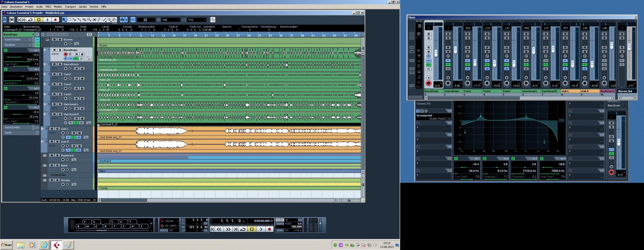This screenshot has width=644, height=250.
Task: Click the Stop button in transport panel
Action: click(x=252, y=229)
